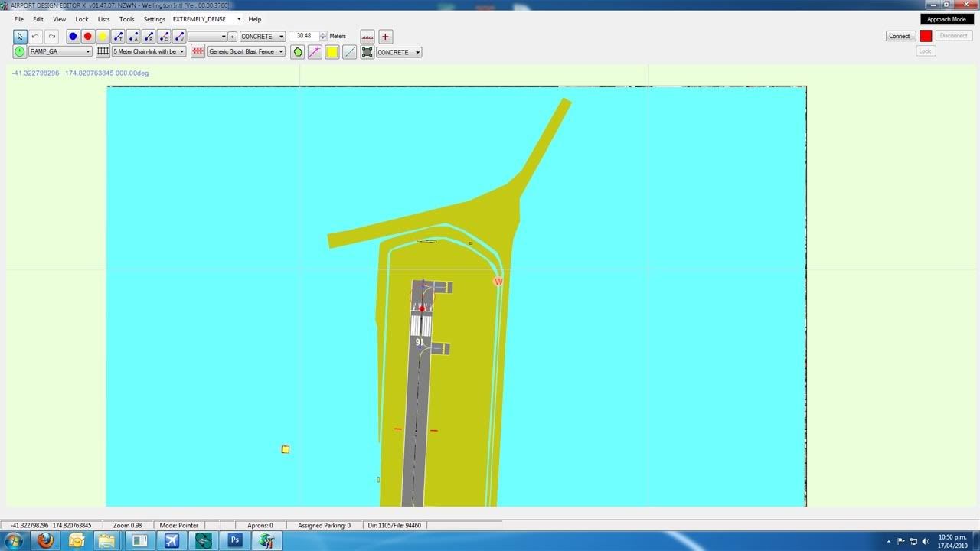This screenshot has height=551, width=980.
Task: Click the red plus add button
Action: (x=386, y=36)
